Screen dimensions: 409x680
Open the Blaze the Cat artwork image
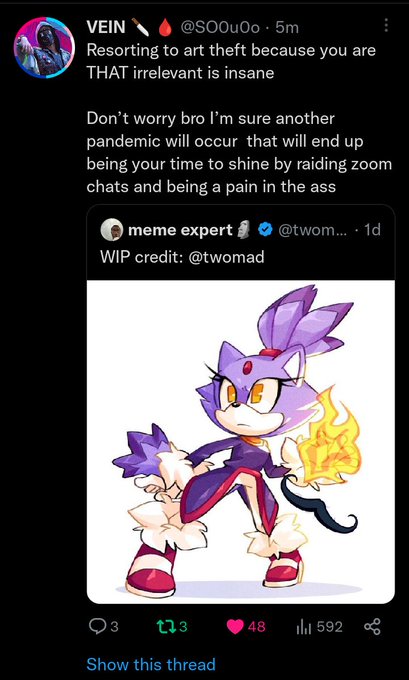coord(241,441)
